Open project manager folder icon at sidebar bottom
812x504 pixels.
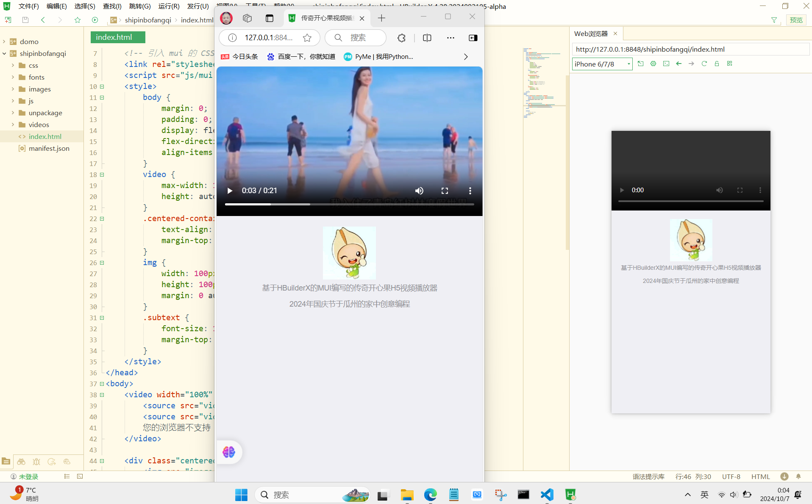6,462
